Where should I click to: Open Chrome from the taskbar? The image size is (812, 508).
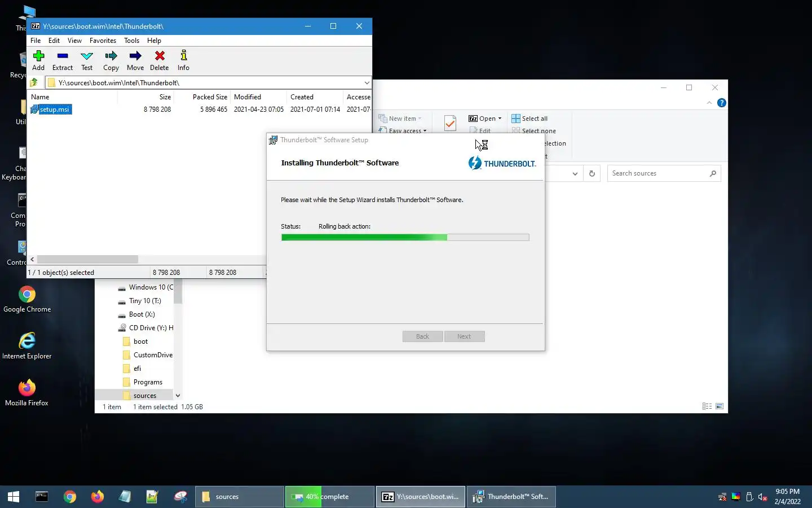click(70, 497)
